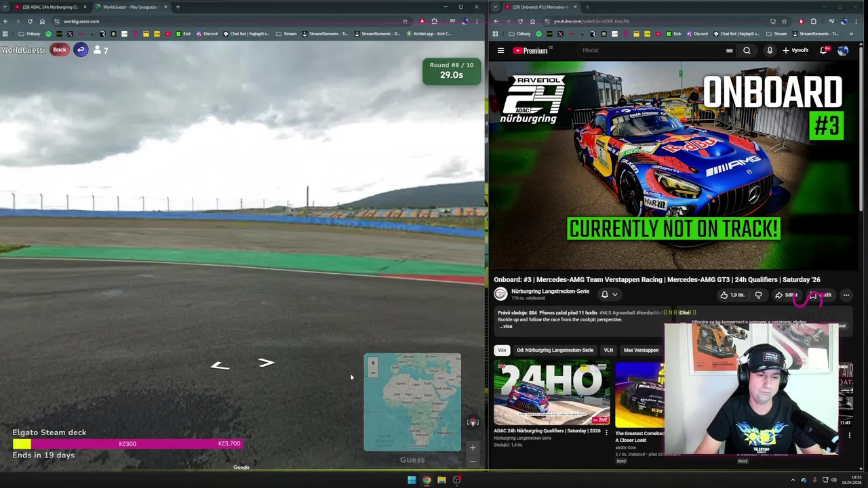Open ADAC 24h Nürburgring Qualifiers video thumbnail
The height and width of the screenshot is (488, 868).
551,393
